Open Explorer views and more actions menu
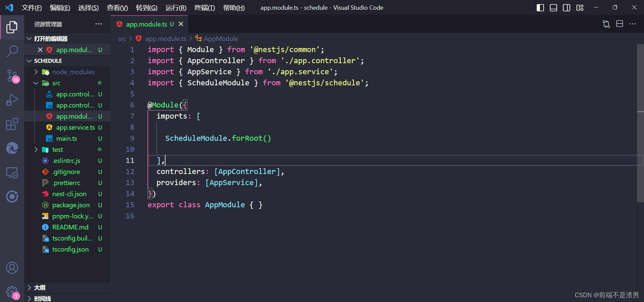Image resolution: width=644 pixels, height=302 pixels. tap(98, 24)
